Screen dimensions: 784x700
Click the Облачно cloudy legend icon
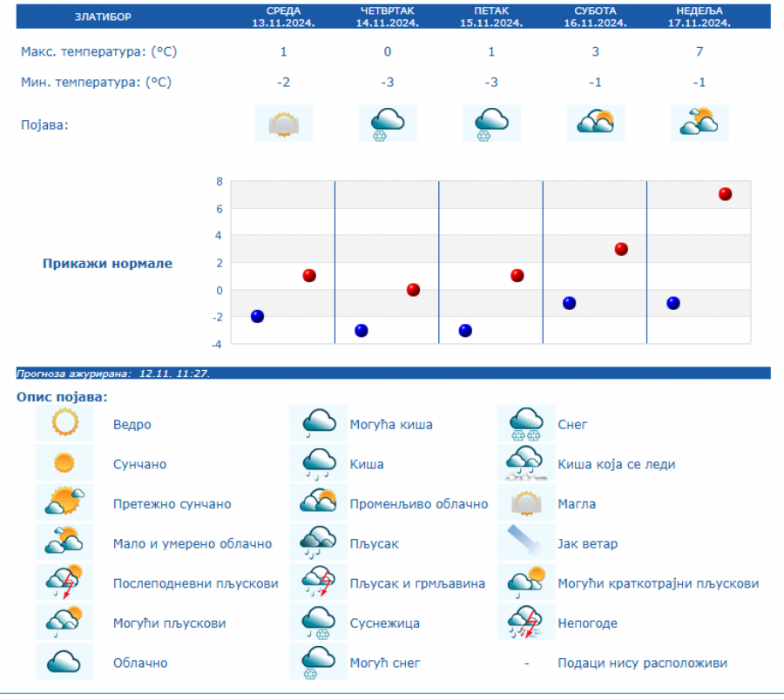(64, 663)
